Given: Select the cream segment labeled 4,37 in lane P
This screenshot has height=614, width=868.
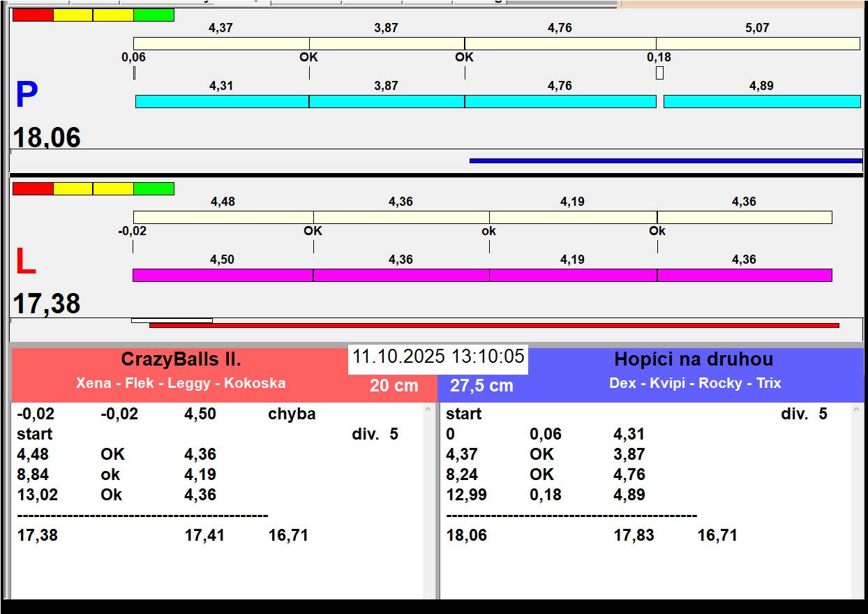Looking at the screenshot, I should (x=221, y=43).
